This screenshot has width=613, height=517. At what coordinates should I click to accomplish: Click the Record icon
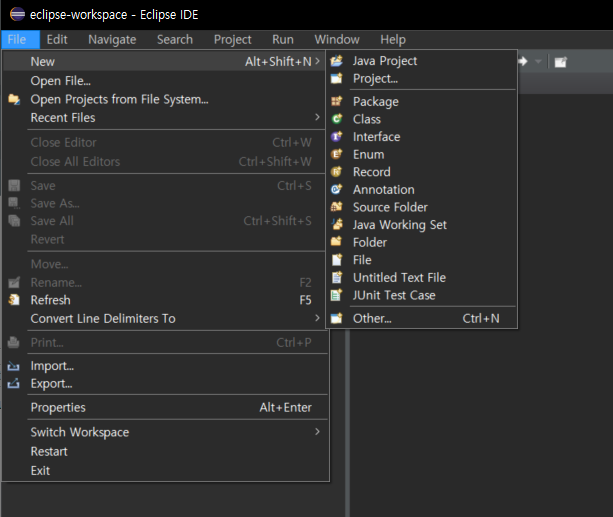337,172
